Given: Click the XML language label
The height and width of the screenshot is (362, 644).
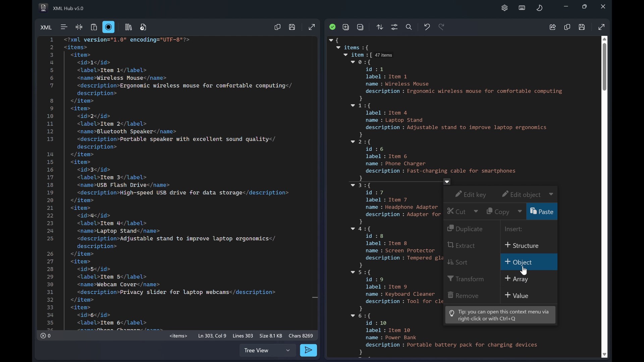Looking at the screenshot, I should [x=46, y=28].
